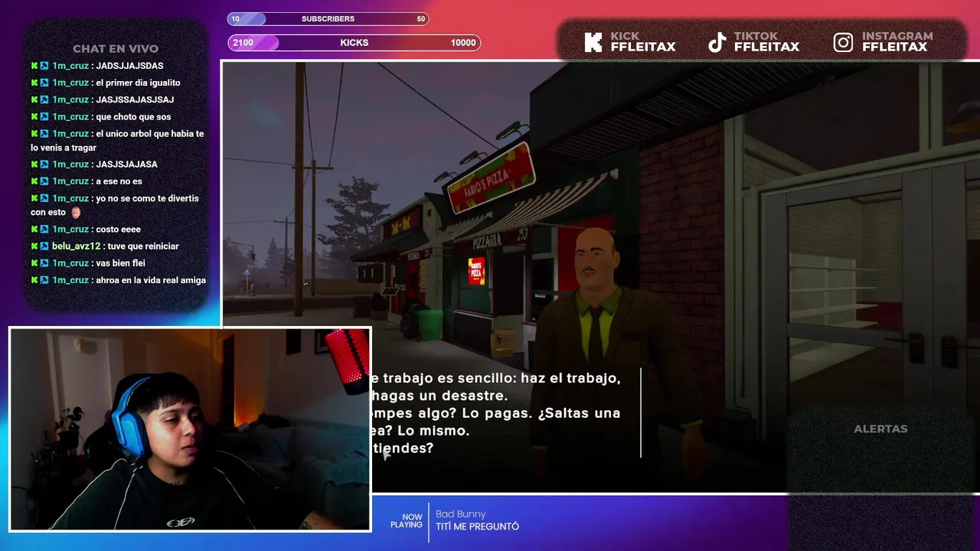The height and width of the screenshot is (551, 980).
Task: Click chat message 'vas bien flei'
Action: [120, 263]
